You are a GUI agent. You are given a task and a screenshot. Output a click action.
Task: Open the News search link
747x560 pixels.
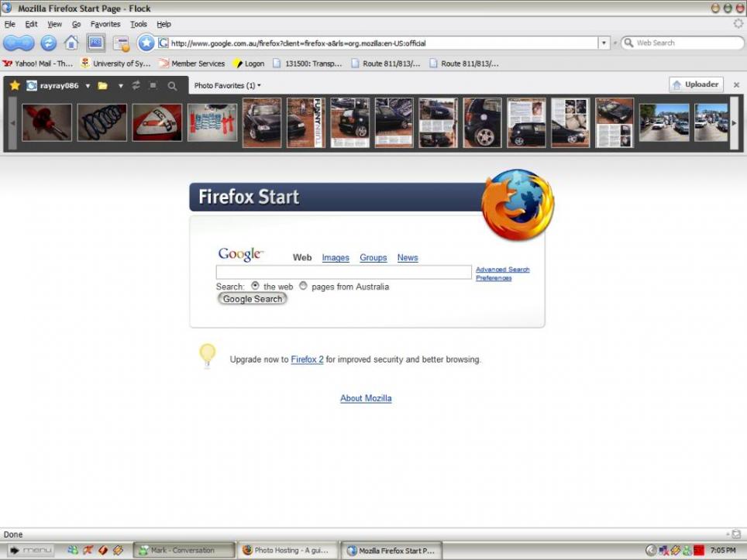pyautogui.click(x=408, y=258)
